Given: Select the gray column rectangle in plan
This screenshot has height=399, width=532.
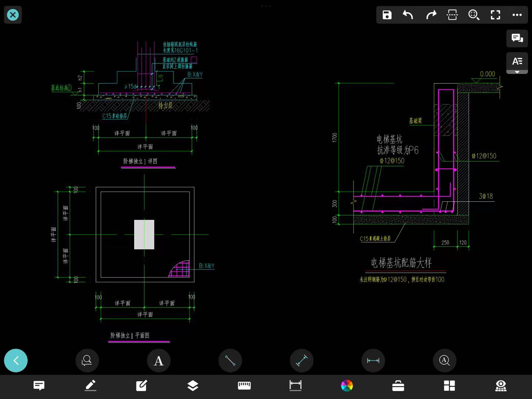Looking at the screenshot, I should click(144, 235).
